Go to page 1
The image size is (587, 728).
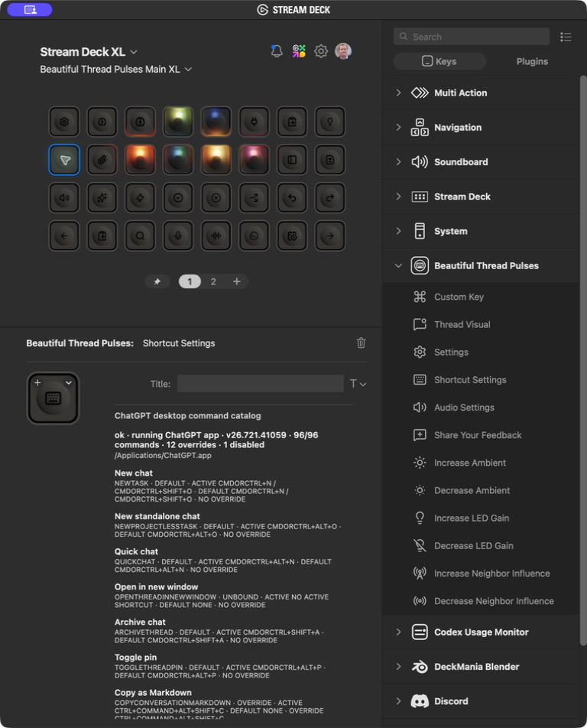click(x=190, y=281)
